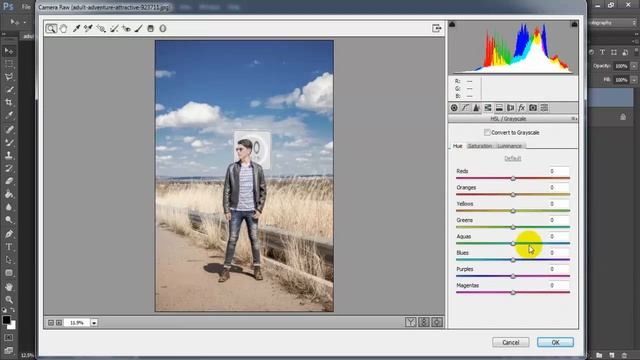Screen dimensions: 640x360
Task: Click the Purples hue slider handle
Action: pyautogui.click(x=513, y=276)
